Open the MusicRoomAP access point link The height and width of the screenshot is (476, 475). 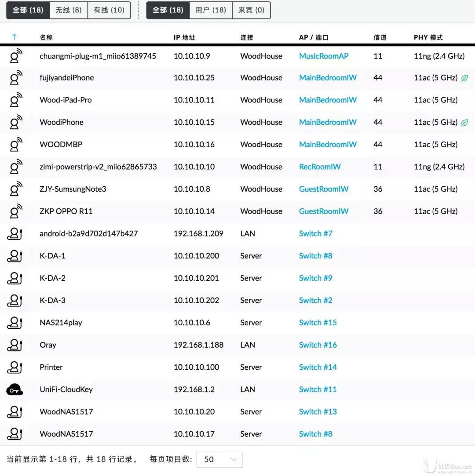click(324, 56)
